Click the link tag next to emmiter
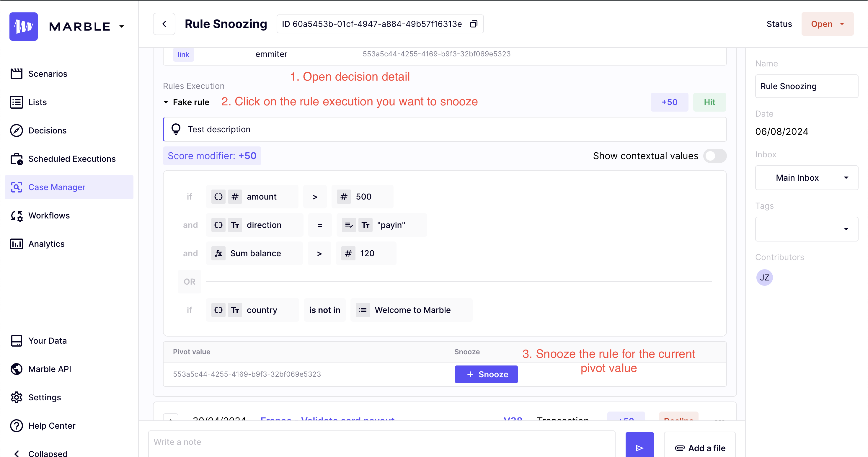Image resolution: width=868 pixels, height=457 pixels. click(x=183, y=54)
